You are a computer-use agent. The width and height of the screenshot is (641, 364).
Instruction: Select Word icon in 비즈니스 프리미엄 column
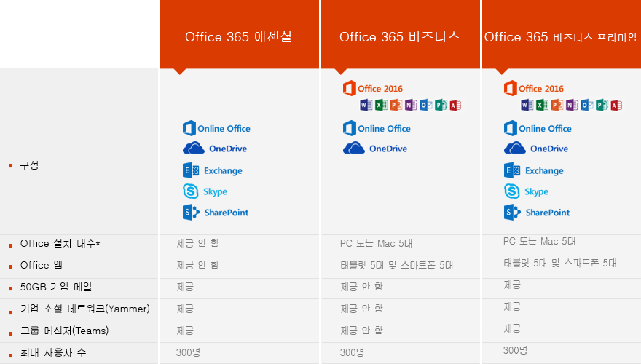[527, 105]
